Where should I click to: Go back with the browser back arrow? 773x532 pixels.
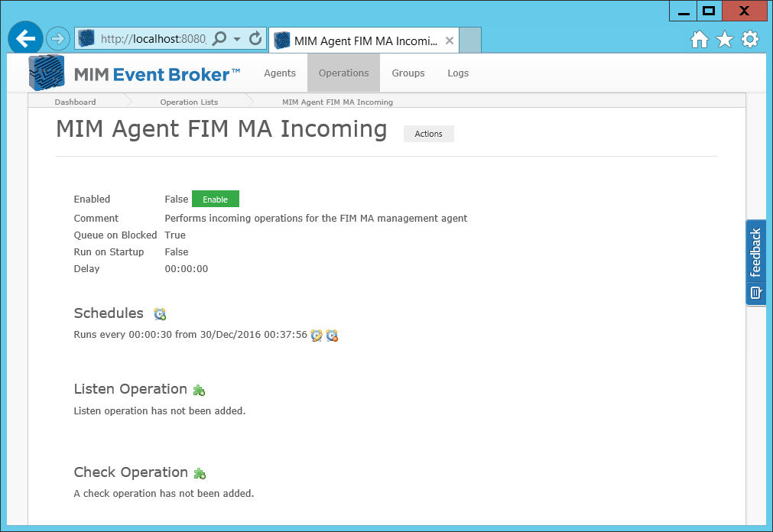pyautogui.click(x=25, y=38)
